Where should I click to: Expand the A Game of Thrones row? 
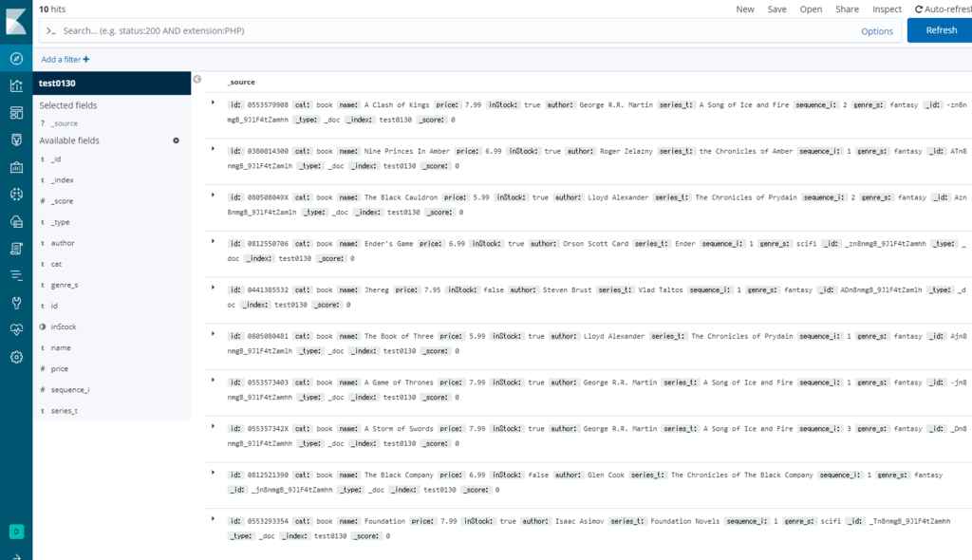click(213, 381)
